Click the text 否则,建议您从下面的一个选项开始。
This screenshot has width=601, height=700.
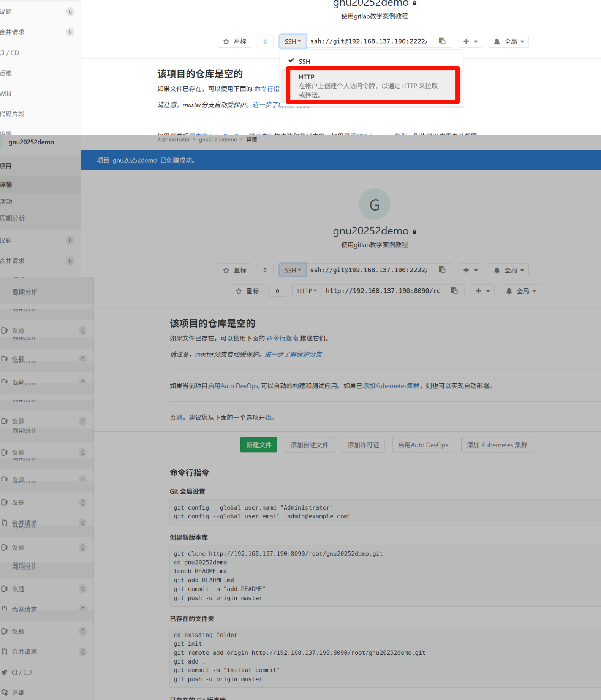pyautogui.click(x=222, y=417)
